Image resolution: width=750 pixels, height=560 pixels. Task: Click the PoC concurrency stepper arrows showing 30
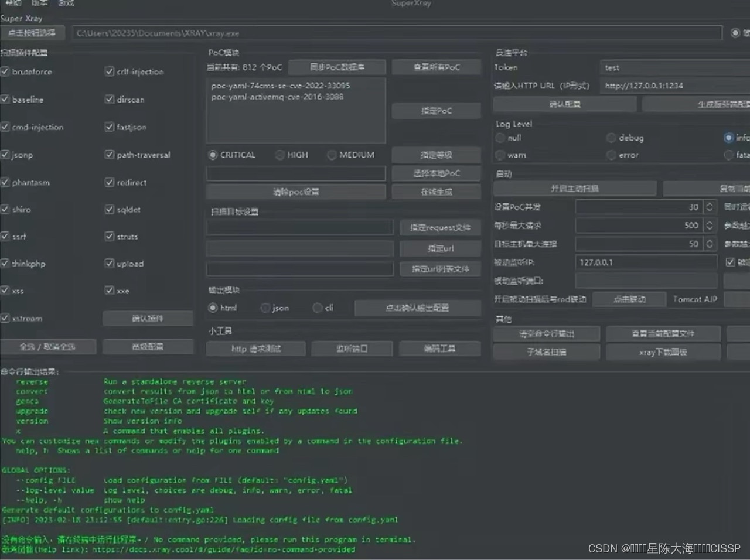[x=710, y=207]
